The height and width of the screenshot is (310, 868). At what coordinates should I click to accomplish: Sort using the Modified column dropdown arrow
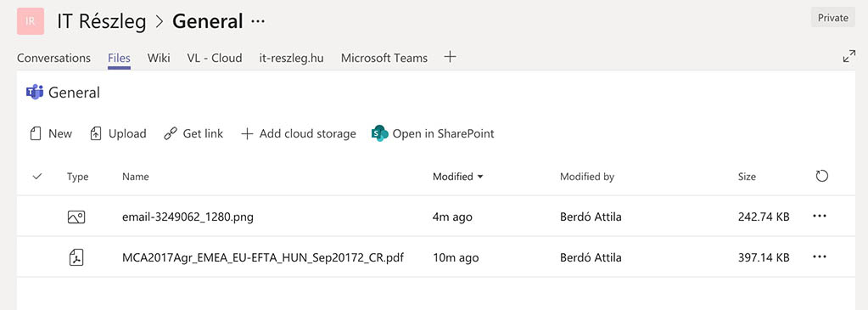[480, 177]
